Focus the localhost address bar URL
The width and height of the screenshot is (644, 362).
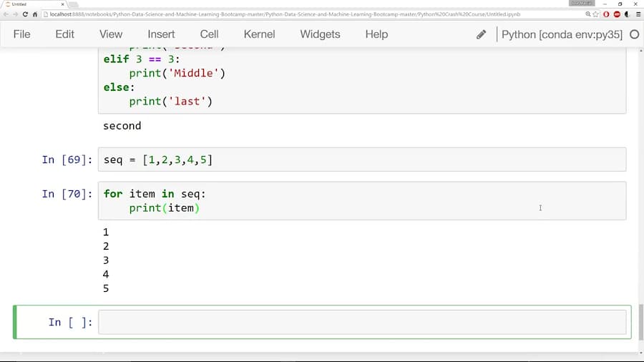click(x=285, y=14)
